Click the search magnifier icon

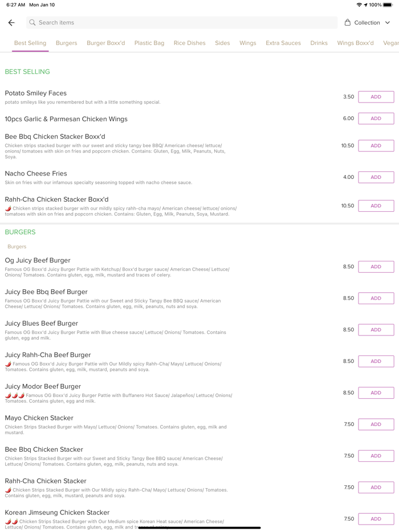pos(32,23)
